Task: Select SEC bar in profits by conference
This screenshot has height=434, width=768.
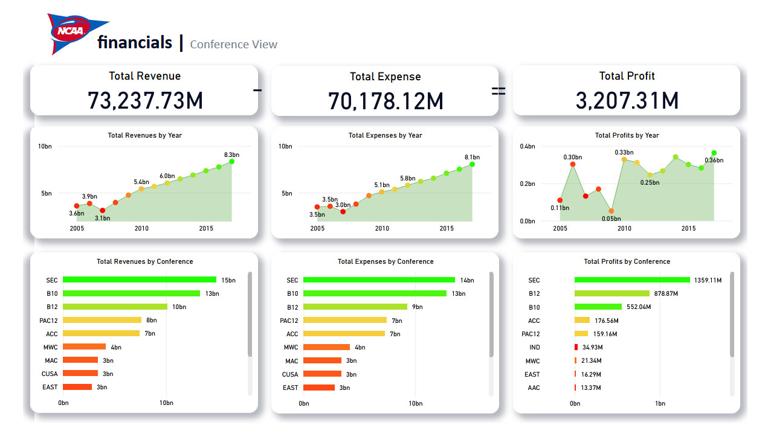Action: [x=632, y=280]
